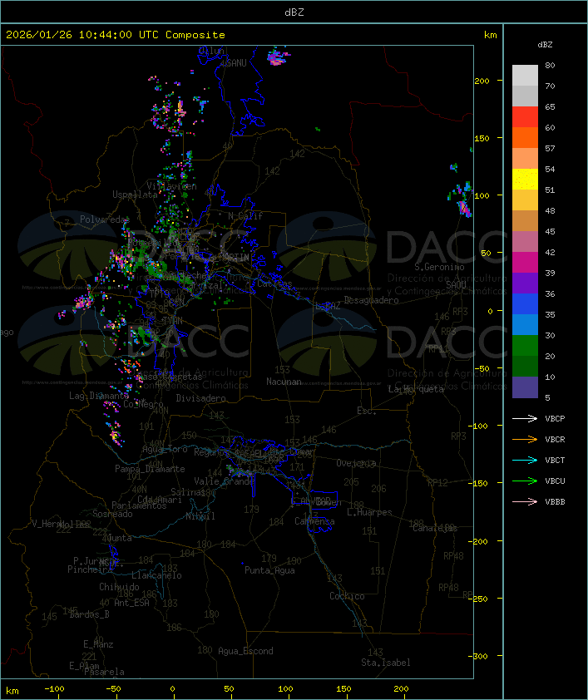Click the dBZ title at top

coord(294,12)
